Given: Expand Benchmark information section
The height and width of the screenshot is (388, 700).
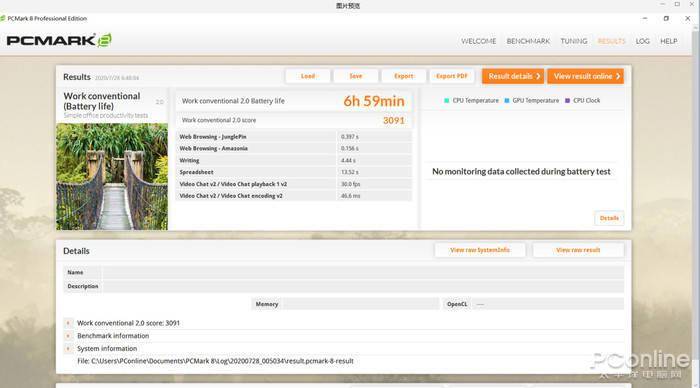Looking at the screenshot, I should click(x=68, y=336).
